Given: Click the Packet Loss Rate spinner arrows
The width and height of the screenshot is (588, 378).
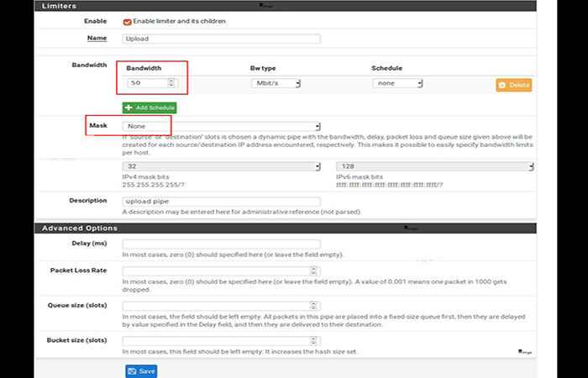Looking at the screenshot, I should 314,271.
